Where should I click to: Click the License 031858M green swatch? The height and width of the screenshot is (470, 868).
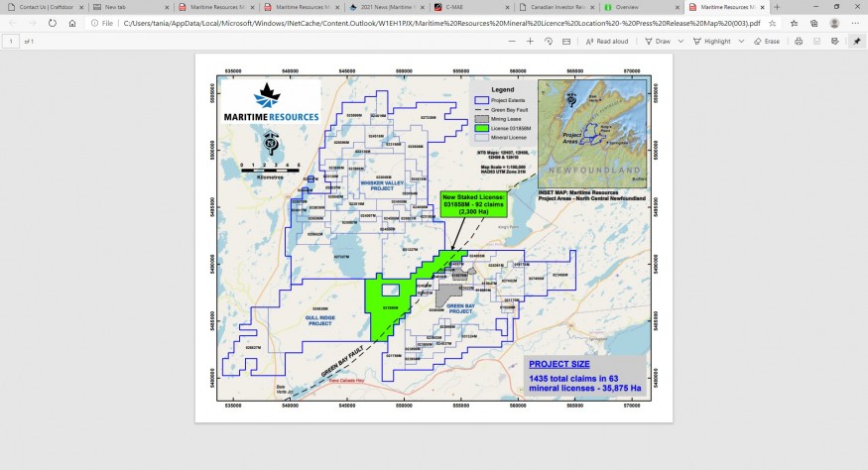pos(481,129)
